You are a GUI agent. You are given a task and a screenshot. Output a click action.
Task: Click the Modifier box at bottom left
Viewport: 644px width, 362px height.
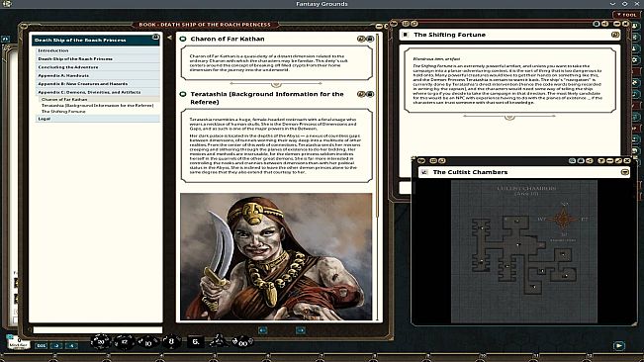19,342
